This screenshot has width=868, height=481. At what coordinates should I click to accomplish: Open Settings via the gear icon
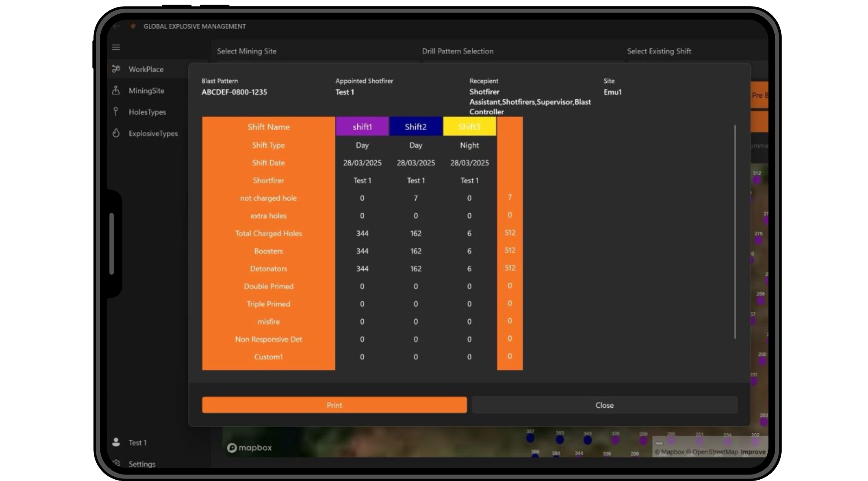click(116, 462)
